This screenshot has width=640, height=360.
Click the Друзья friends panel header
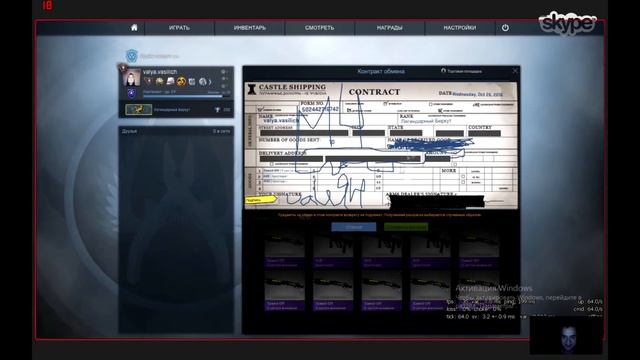[176, 131]
